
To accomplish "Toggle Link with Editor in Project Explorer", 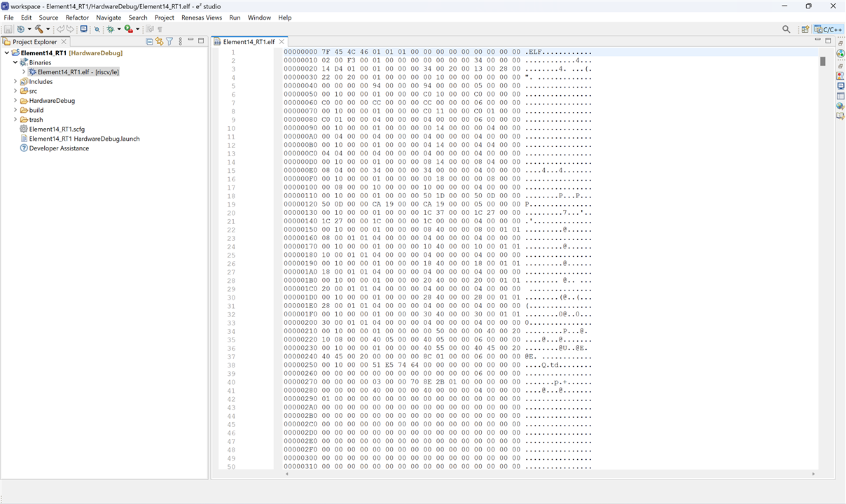I will click(160, 42).
